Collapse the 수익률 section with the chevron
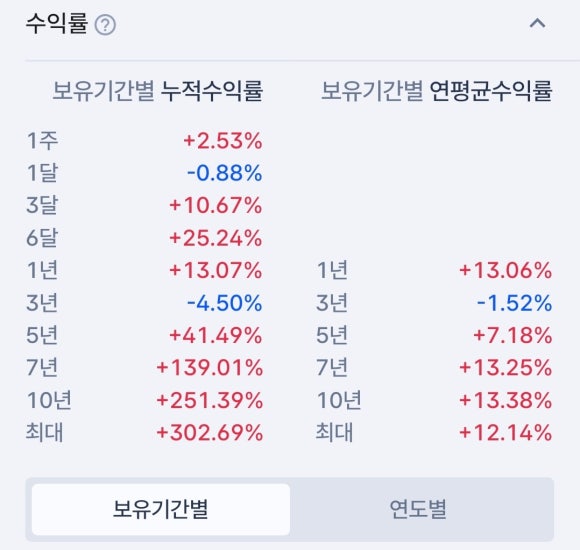Image resolution: width=580 pixels, height=550 pixels. (537, 24)
